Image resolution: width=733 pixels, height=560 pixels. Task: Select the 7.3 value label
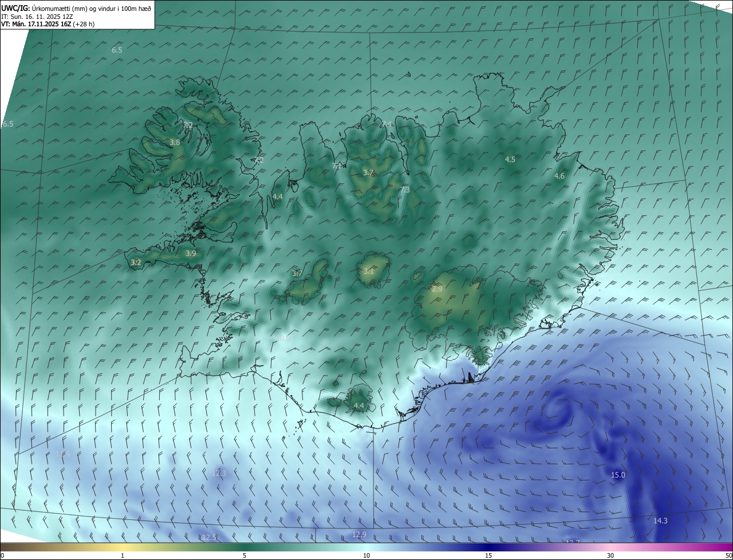[405, 190]
